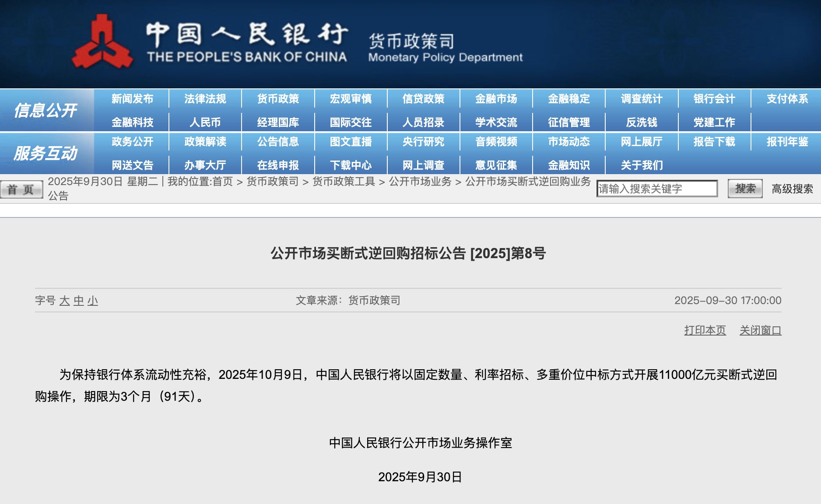
Task: Click the 打印本页 print link
Action: tap(705, 331)
